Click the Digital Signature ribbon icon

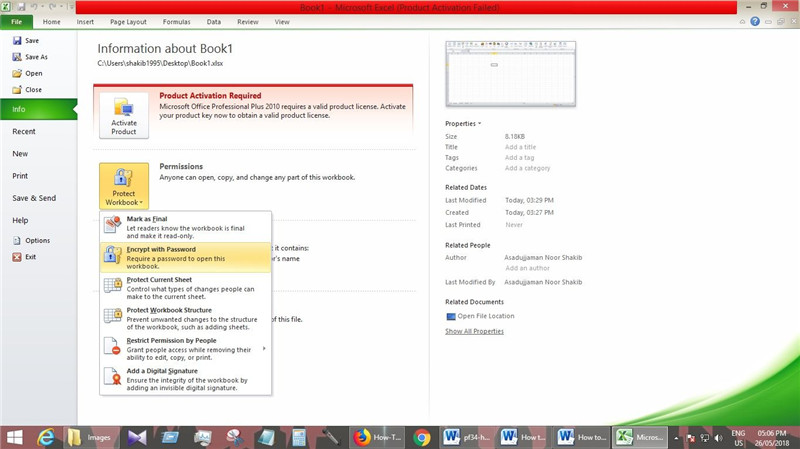tap(112, 376)
